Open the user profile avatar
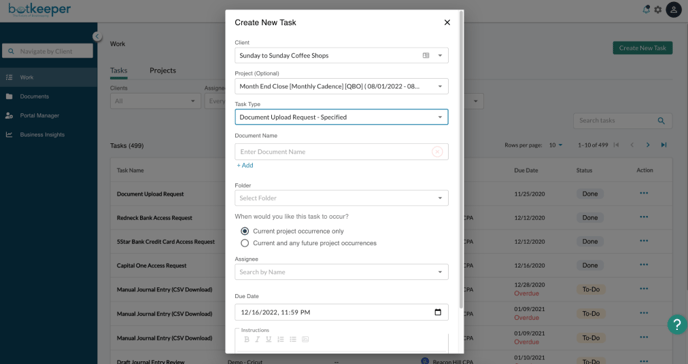This screenshot has height=364, width=688. coord(674,9)
